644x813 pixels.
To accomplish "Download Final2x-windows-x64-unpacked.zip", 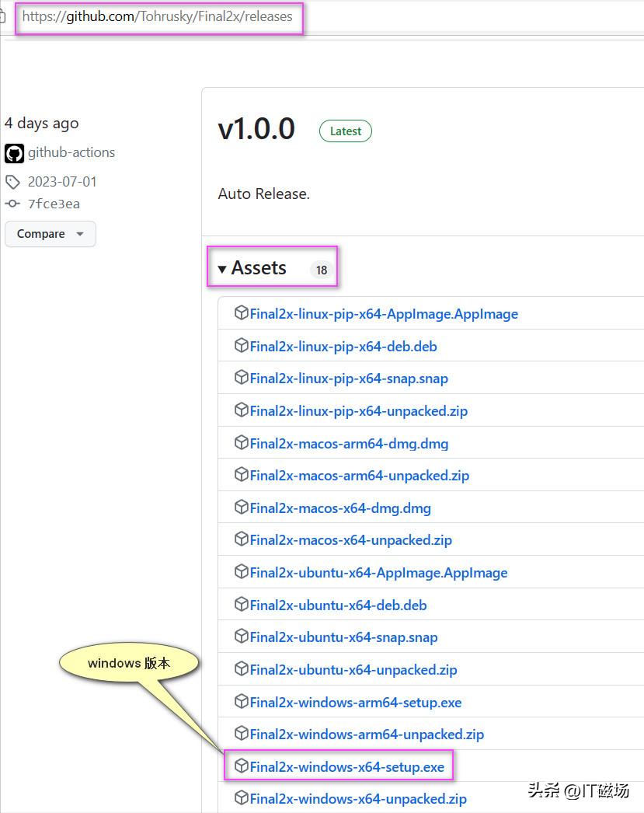I will tap(358, 799).
